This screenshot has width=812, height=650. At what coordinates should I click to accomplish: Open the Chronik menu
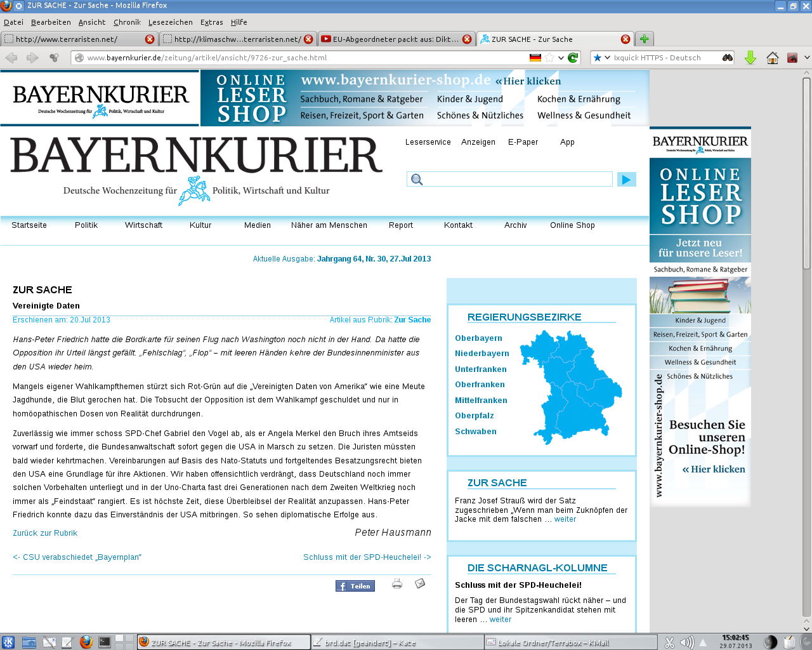(x=127, y=22)
